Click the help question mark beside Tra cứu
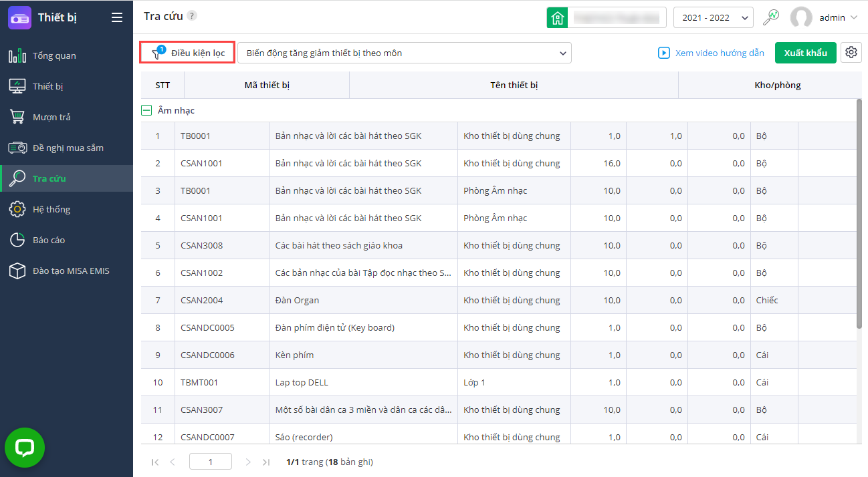The image size is (868, 477). coord(192,16)
